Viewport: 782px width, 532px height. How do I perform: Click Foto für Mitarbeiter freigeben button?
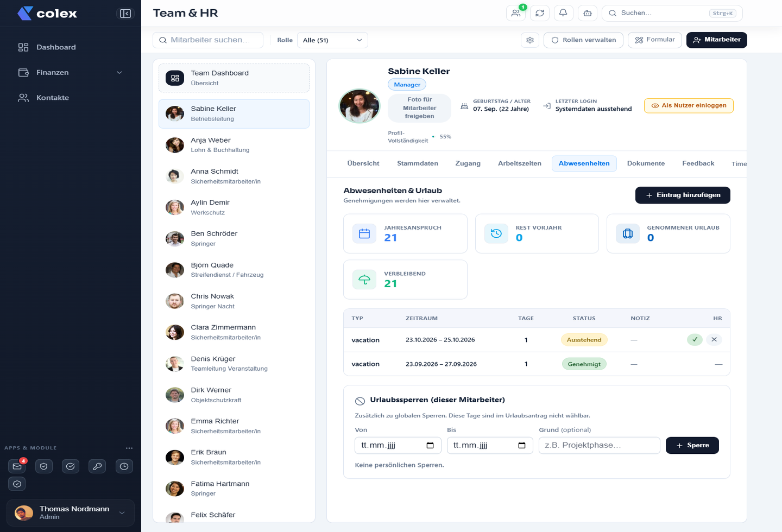coord(419,108)
